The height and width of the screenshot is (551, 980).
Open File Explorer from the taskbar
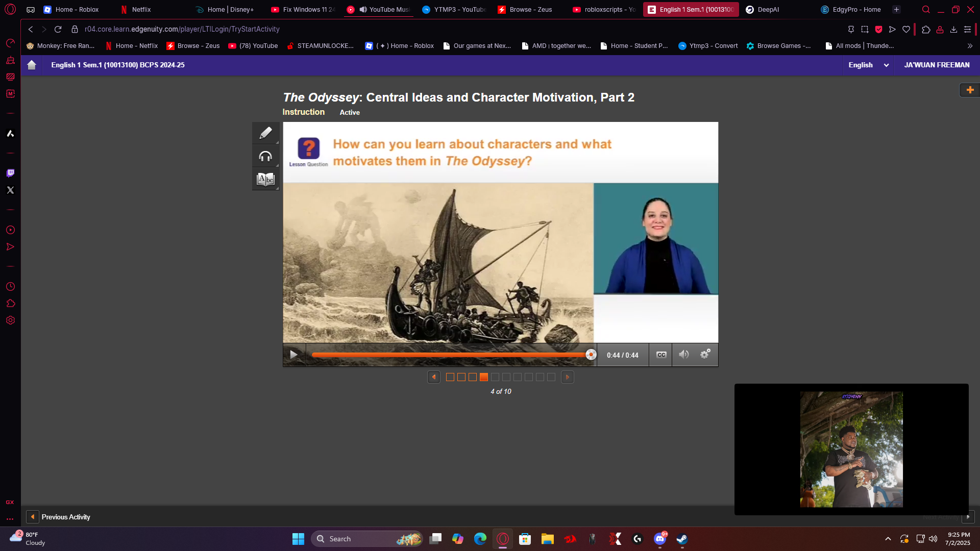click(x=548, y=539)
